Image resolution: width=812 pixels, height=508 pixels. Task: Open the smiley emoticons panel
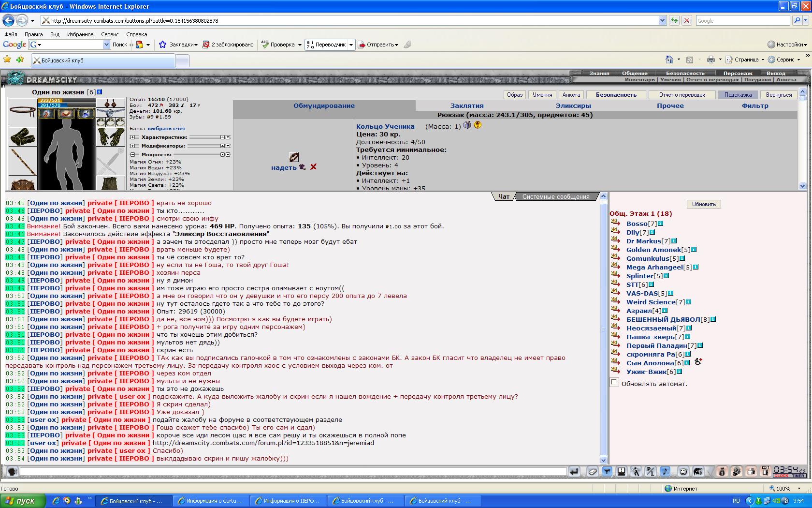pos(683,471)
